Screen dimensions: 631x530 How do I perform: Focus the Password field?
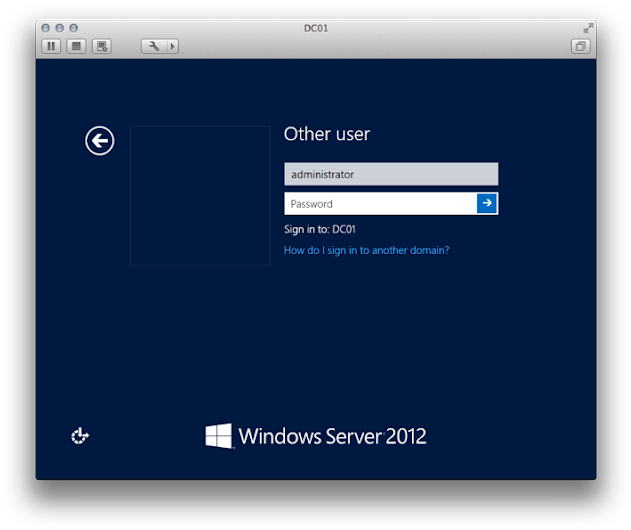coord(380,204)
